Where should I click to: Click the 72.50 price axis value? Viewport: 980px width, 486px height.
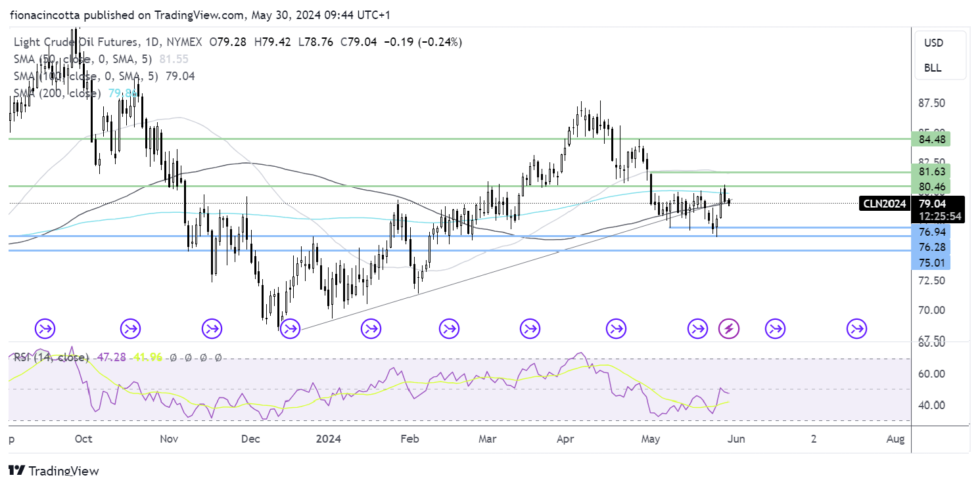tap(931, 280)
